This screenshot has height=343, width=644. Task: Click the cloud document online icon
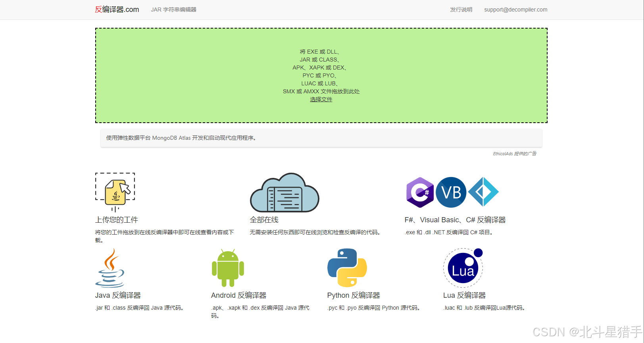click(285, 193)
